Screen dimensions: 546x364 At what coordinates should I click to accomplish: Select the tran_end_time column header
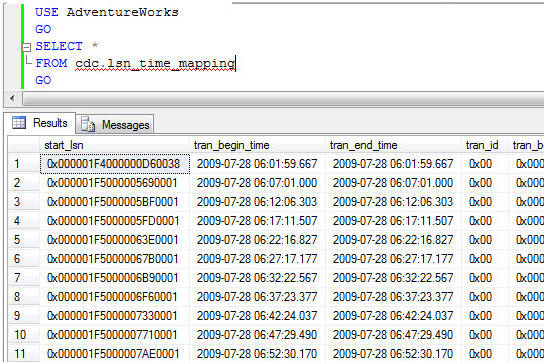point(393,145)
